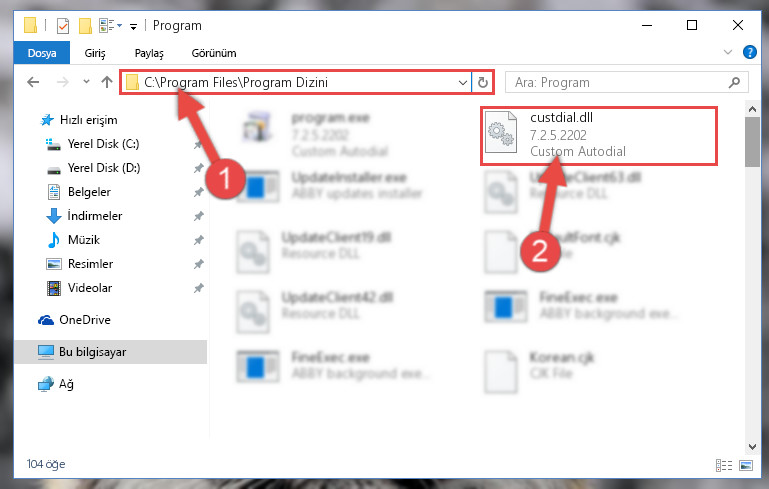Image resolution: width=769 pixels, height=489 pixels.
Task: Expand the ribbon chevron
Action: point(728,52)
